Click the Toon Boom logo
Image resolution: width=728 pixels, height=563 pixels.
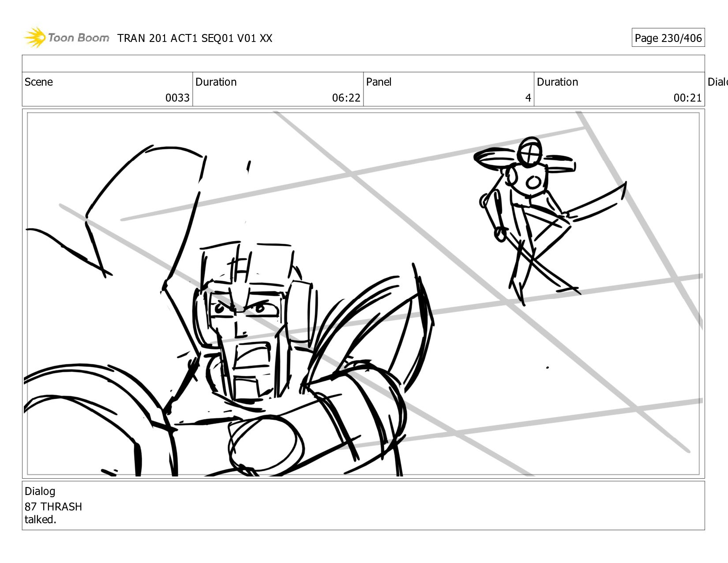[66, 38]
